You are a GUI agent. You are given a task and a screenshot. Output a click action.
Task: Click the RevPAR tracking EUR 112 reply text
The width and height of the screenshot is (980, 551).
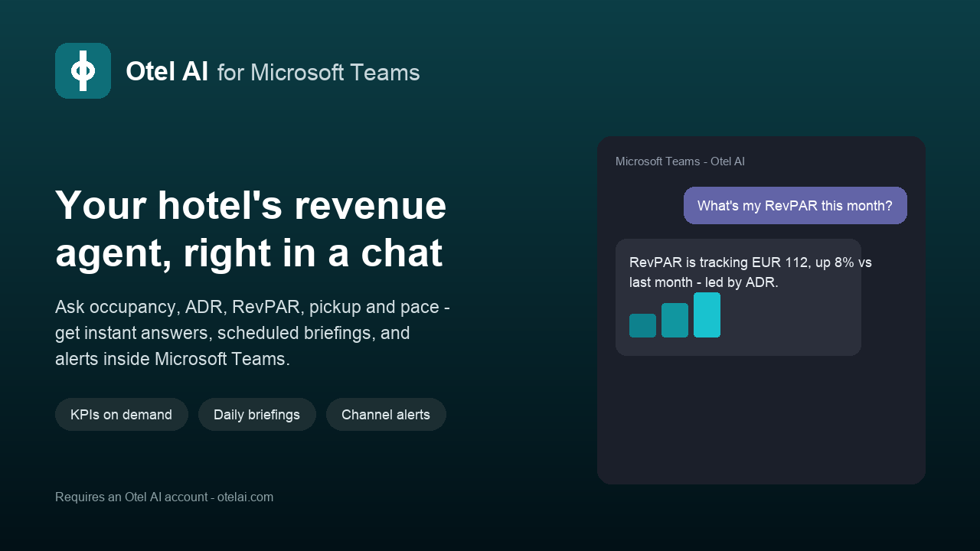(x=750, y=272)
